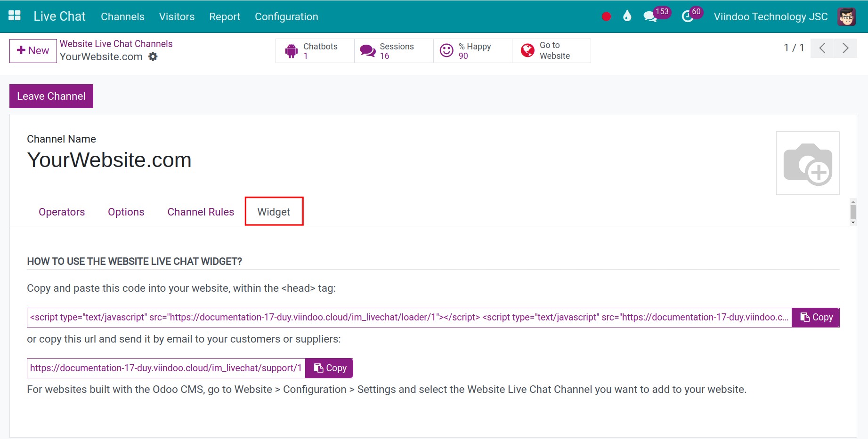
Task: Go to next record arrow
Action: [845, 48]
